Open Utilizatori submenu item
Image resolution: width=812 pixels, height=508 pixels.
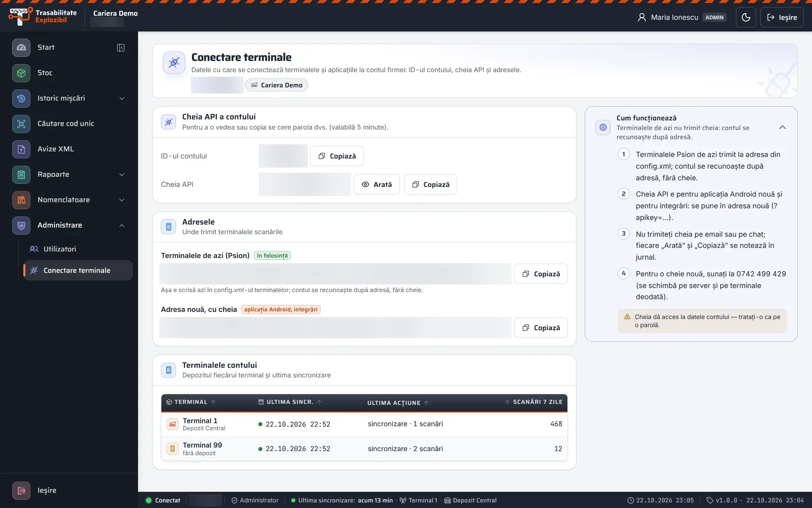(78, 249)
